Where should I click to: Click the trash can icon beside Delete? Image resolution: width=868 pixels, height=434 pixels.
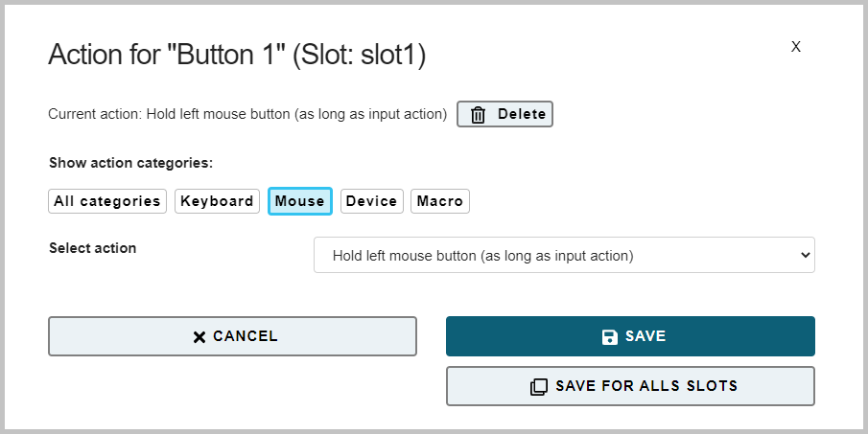[x=478, y=114]
